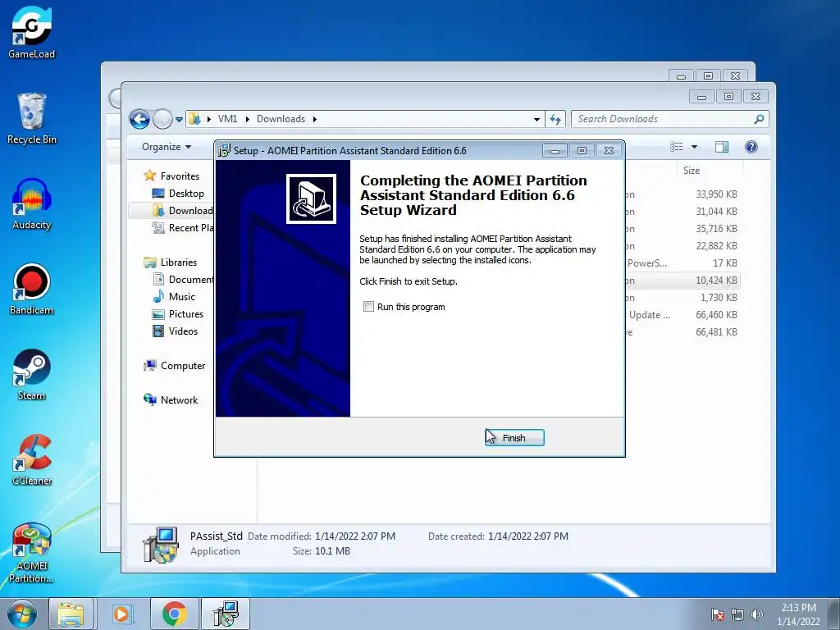
Task: Select Libraries in navigation pane
Action: coord(171,262)
